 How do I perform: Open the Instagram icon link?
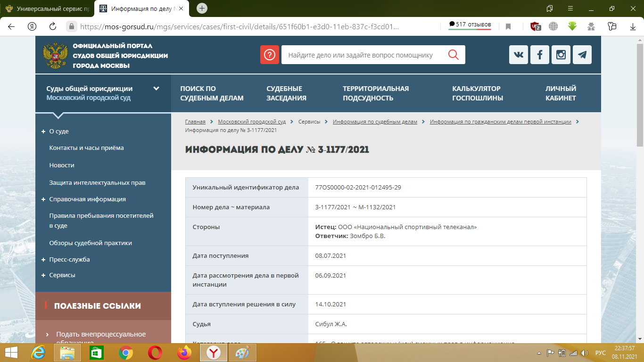click(561, 55)
